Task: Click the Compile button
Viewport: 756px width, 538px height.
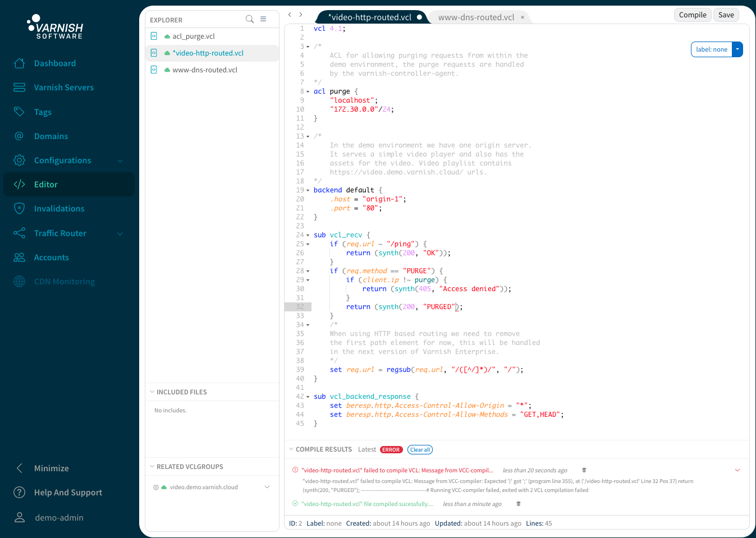Action: (x=693, y=15)
